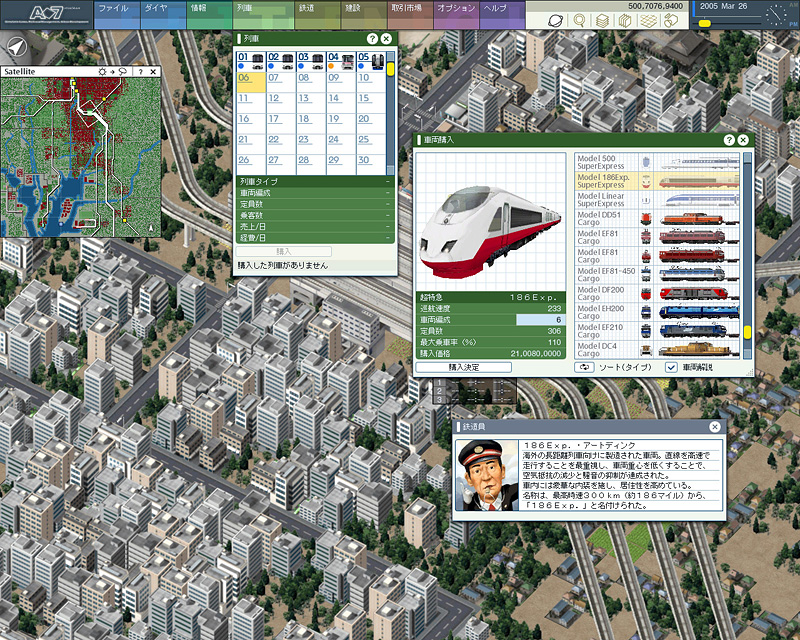This screenshot has width=800, height=640.
Task: Click the 購入決定 button
Action: click(464, 367)
